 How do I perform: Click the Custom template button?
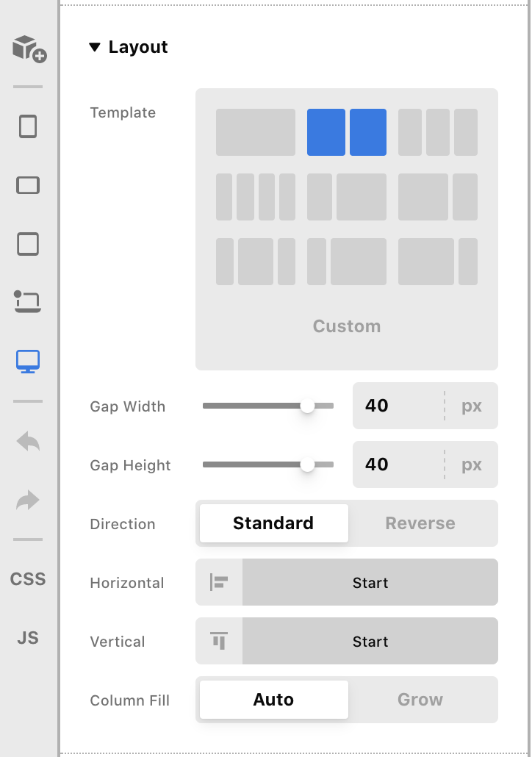pyautogui.click(x=347, y=326)
